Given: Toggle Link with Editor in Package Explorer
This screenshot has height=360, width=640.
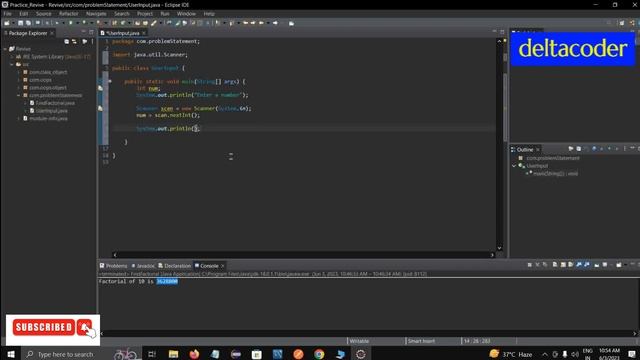Looking at the screenshot, I should click(74, 41).
